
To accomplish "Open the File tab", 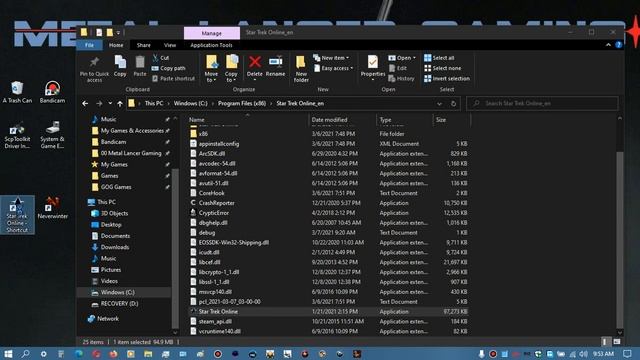I will (x=89, y=45).
